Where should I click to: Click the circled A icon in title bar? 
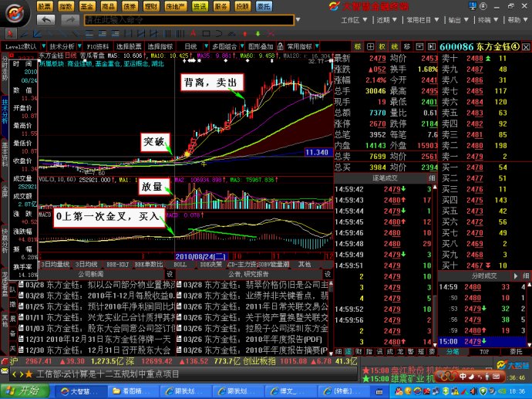(x=483, y=5)
